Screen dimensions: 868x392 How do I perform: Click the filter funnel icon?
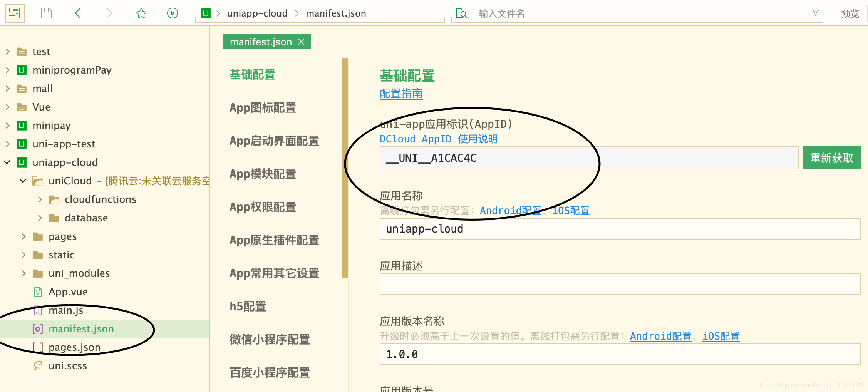pos(816,13)
